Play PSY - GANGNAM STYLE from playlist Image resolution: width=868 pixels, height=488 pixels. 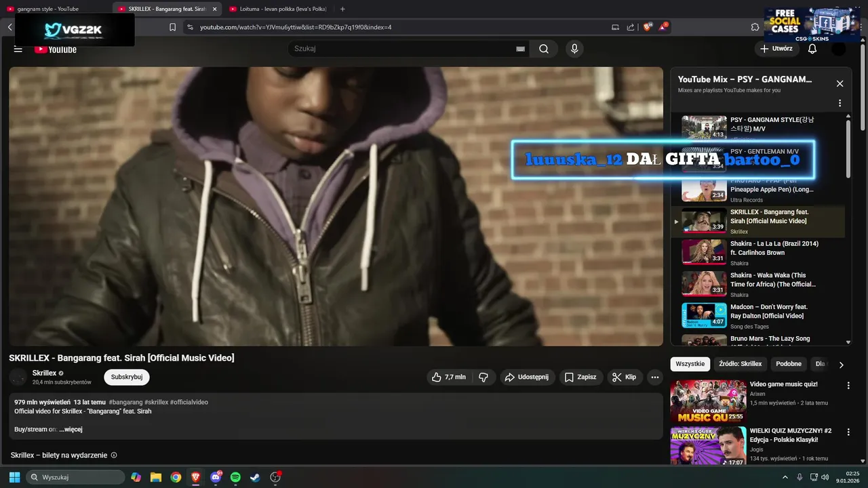pyautogui.click(x=757, y=127)
